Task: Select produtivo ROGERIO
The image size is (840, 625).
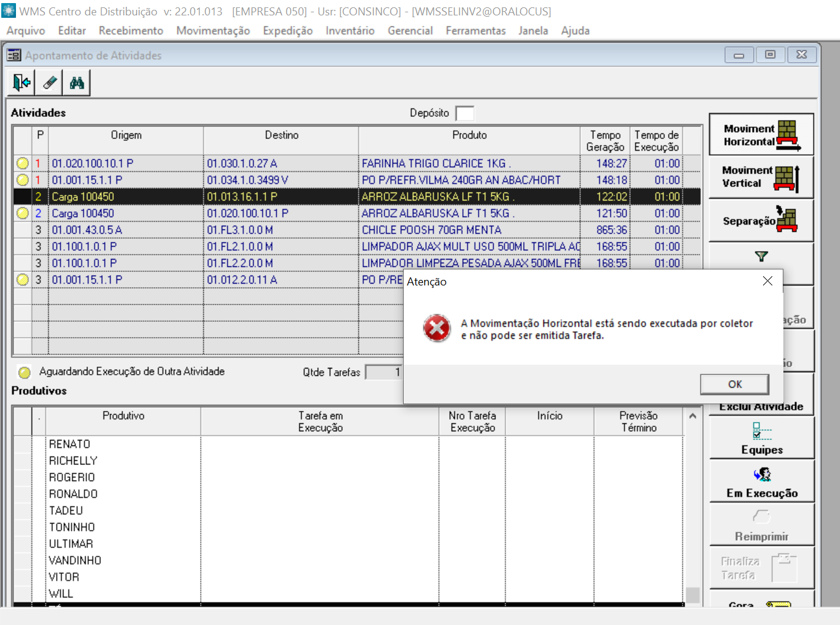Action: click(x=72, y=477)
